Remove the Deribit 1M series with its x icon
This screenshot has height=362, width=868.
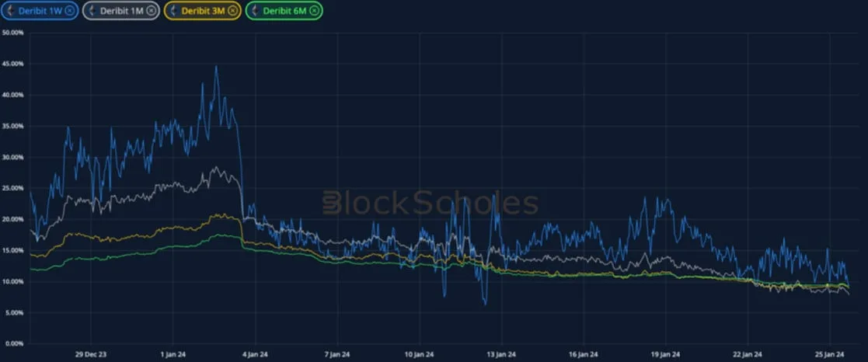(151, 10)
